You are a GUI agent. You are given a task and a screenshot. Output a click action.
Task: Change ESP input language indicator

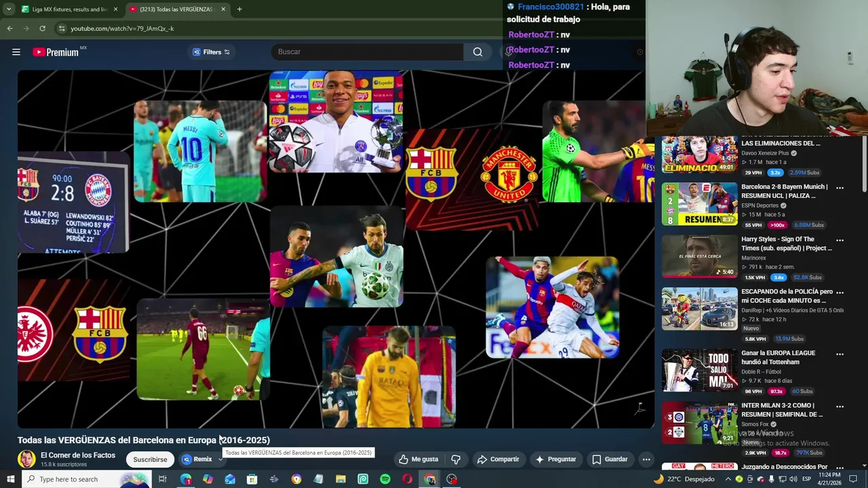tap(807, 479)
